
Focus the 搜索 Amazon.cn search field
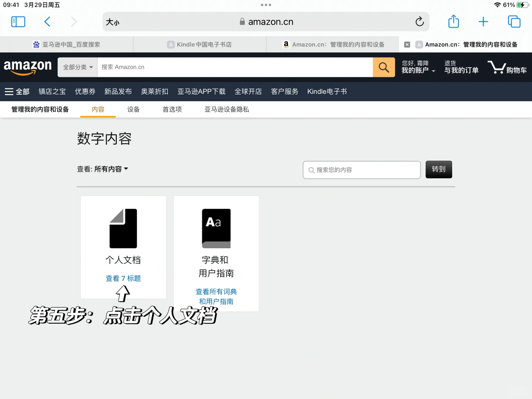(x=235, y=67)
